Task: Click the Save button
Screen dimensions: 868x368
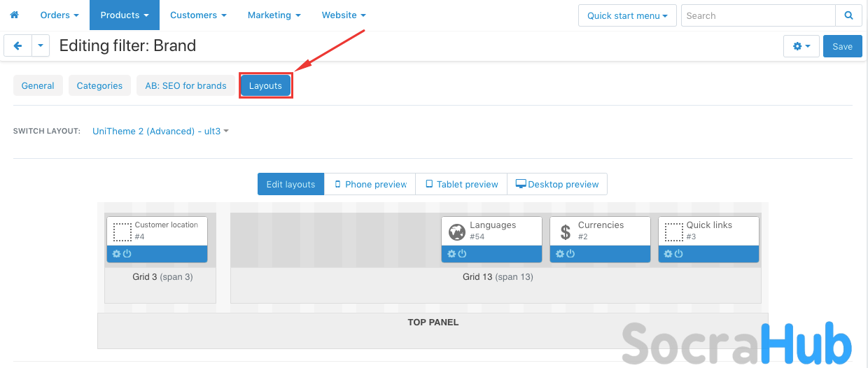Action: (842, 46)
